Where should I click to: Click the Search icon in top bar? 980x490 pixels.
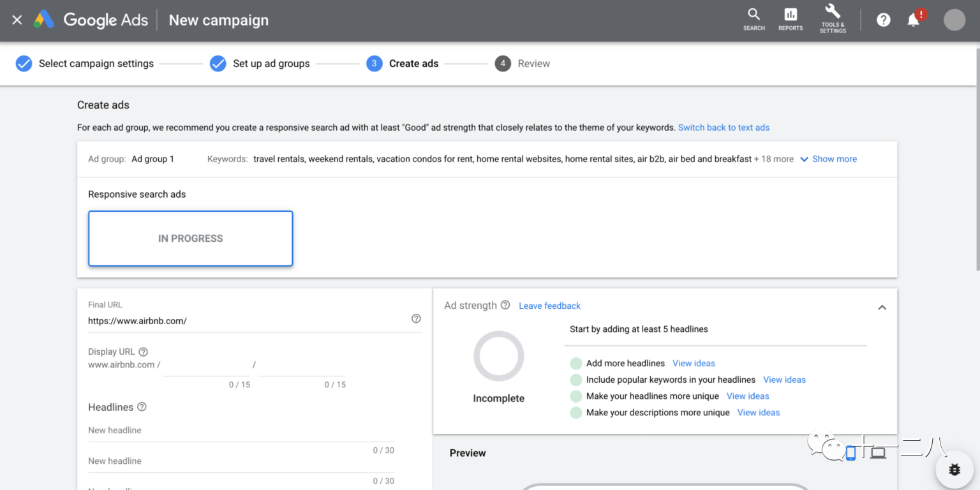point(754,19)
